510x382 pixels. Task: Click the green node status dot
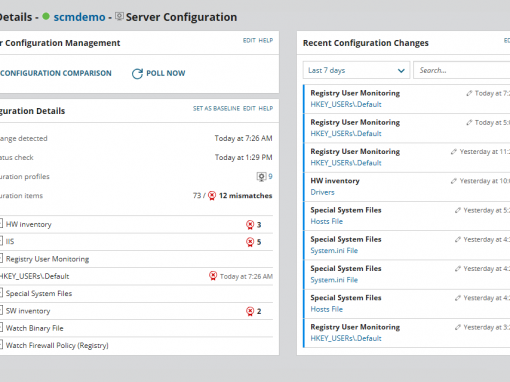click(46, 16)
